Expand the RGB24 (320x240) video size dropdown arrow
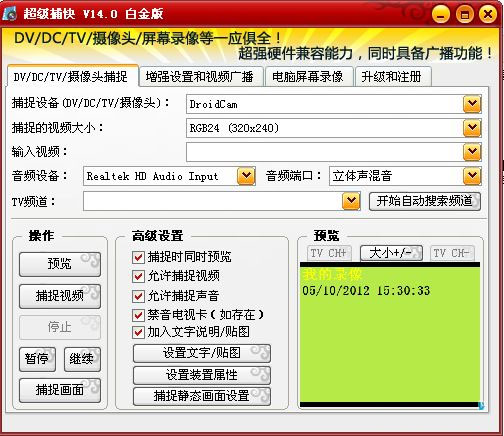 click(x=472, y=128)
